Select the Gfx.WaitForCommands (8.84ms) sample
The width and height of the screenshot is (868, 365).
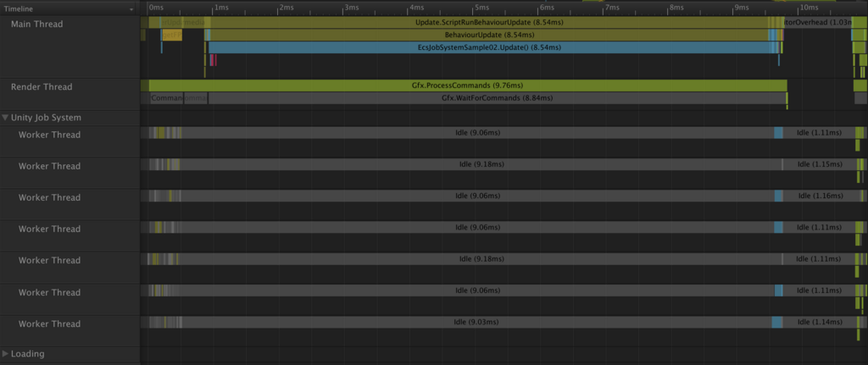tap(497, 98)
